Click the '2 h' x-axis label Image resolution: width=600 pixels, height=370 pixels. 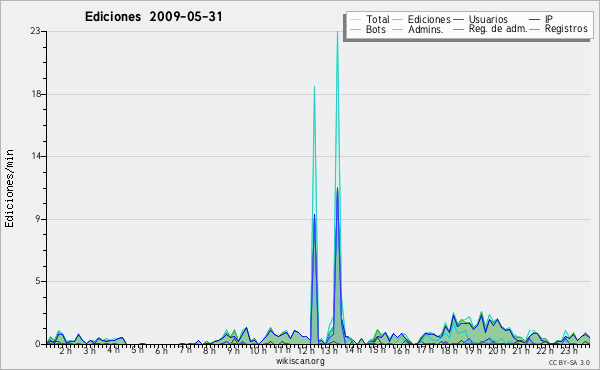[65, 350]
